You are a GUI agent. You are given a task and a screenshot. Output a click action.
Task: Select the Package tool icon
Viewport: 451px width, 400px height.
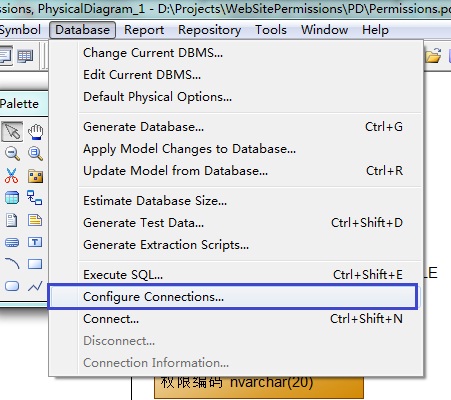click(35, 176)
